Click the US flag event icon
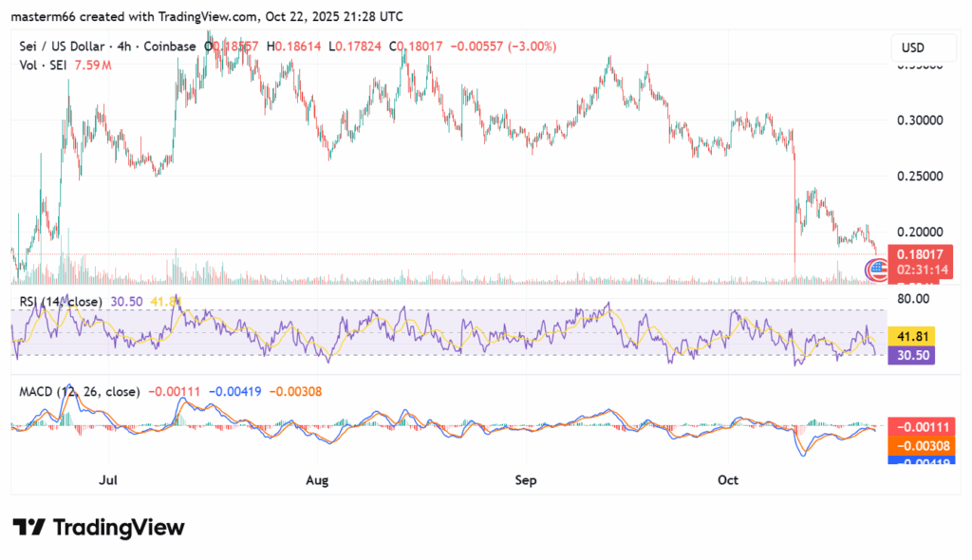Viewport: 972px width, 560px height. pyautogui.click(x=875, y=272)
